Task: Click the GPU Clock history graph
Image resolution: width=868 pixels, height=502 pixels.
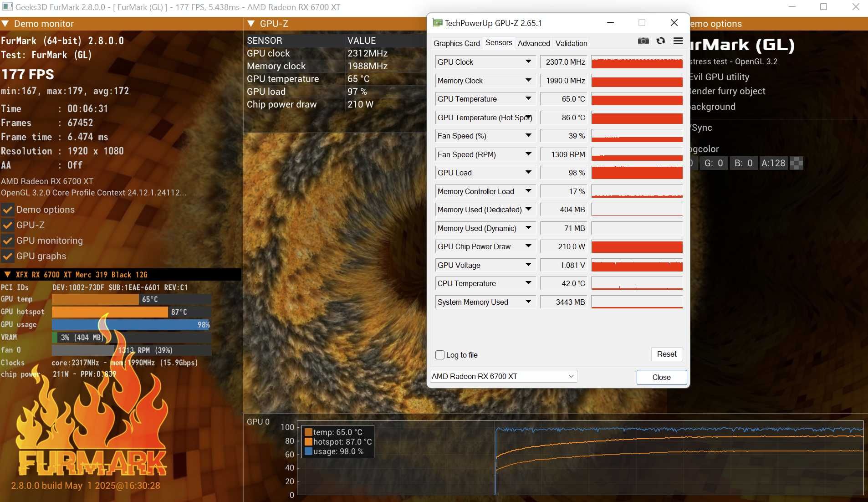Action: [x=637, y=62]
